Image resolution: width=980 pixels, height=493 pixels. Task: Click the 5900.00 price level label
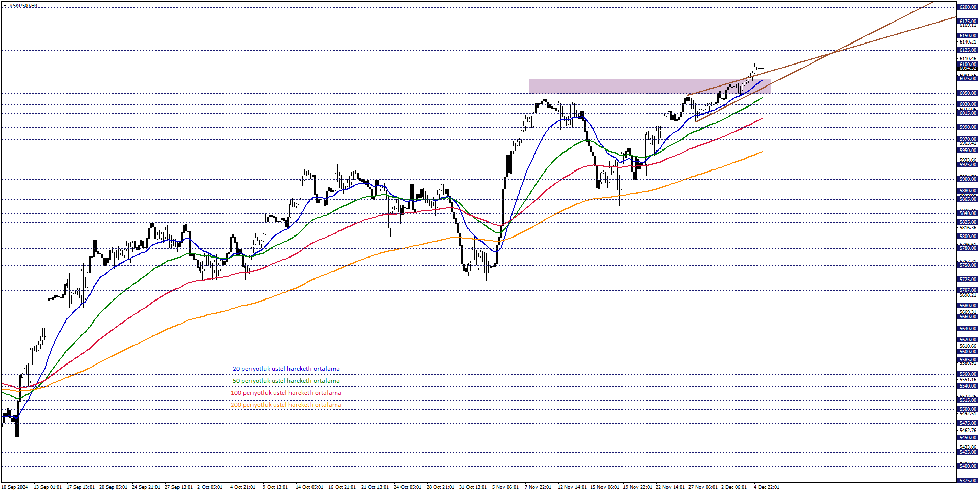968,179
